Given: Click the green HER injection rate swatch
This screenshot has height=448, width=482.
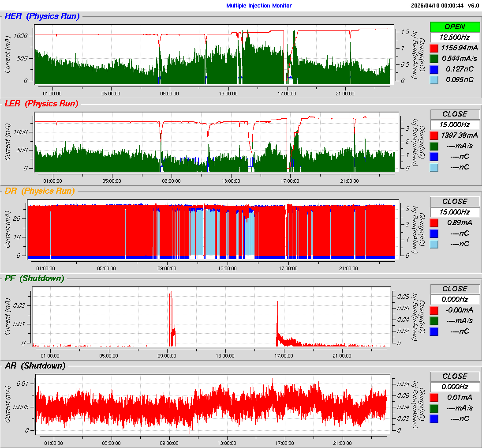Looking at the screenshot, I should click(x=434, y=59).
